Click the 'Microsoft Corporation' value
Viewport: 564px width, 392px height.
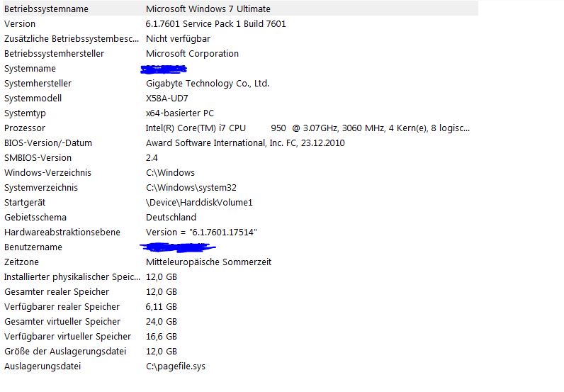click(x=192, y=54)
